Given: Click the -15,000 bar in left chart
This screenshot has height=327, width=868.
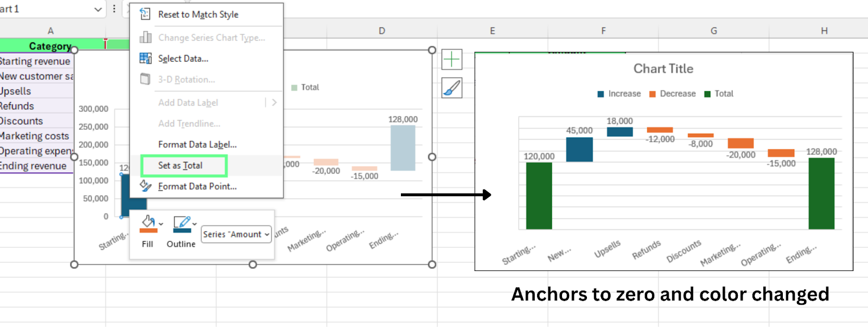Looking at the screenshot, I should [x=364, y=168].
